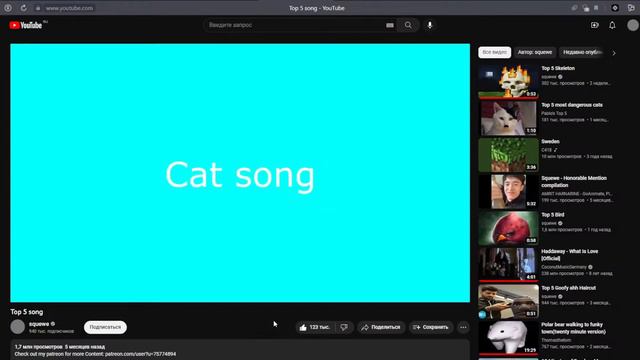Open the squewe channel avatar
Screen dimensions: 640x360
click(x=18, y=327)
